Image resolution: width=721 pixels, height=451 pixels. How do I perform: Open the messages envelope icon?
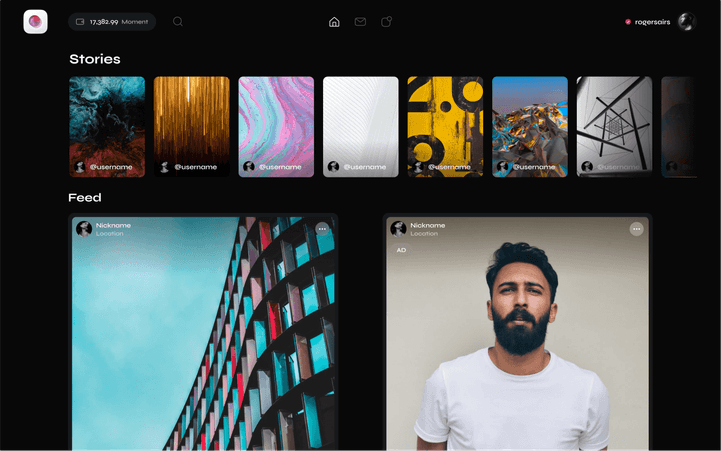[360, 22]
